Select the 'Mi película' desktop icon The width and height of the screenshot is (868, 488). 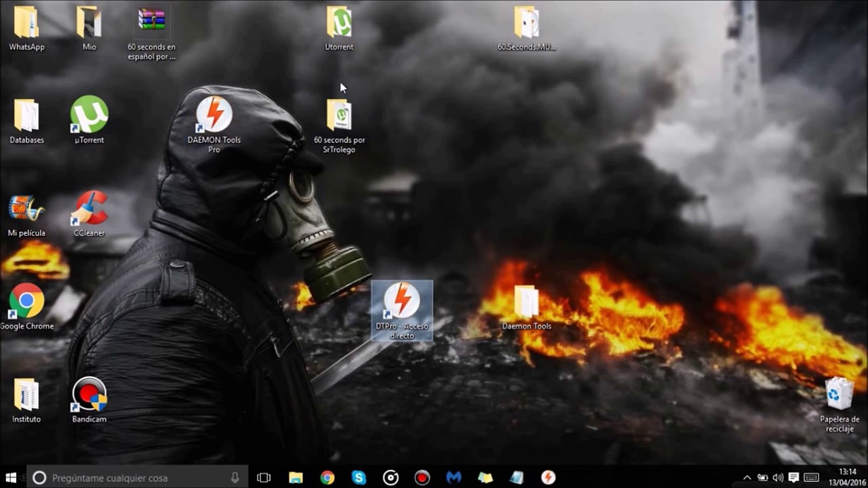[26, 216]
